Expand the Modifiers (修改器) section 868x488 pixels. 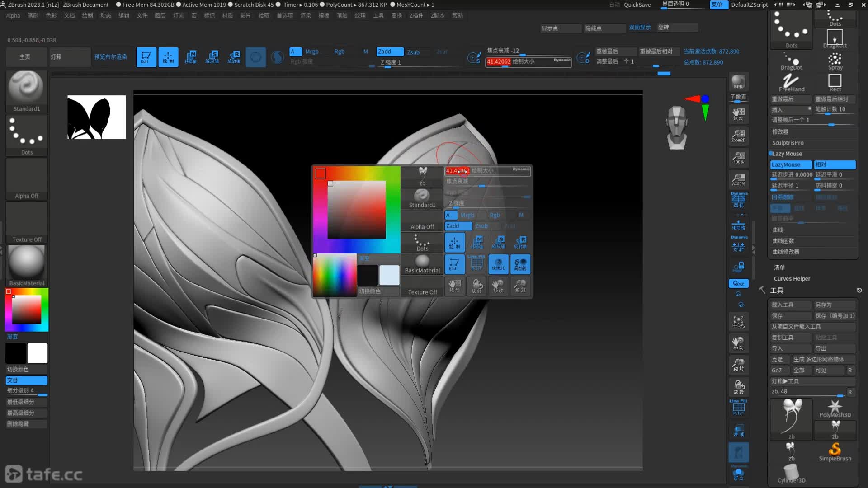tap(780, 131)
